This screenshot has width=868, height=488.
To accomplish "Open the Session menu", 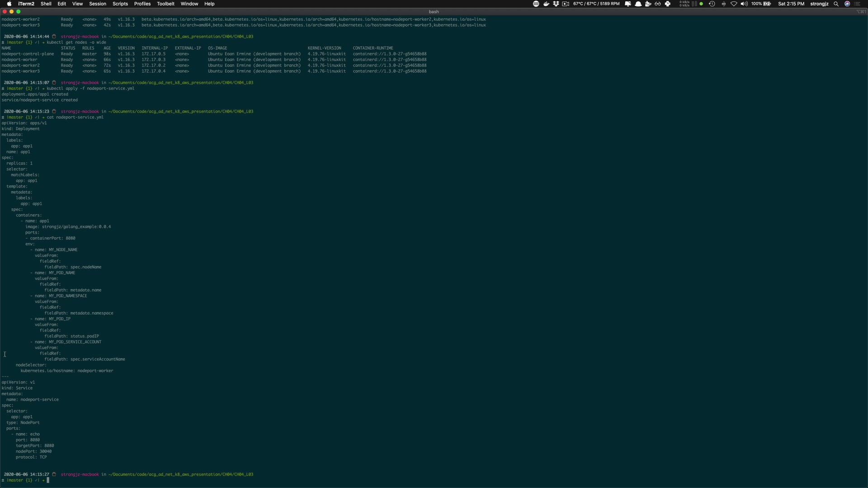I will tap(98, 4).
